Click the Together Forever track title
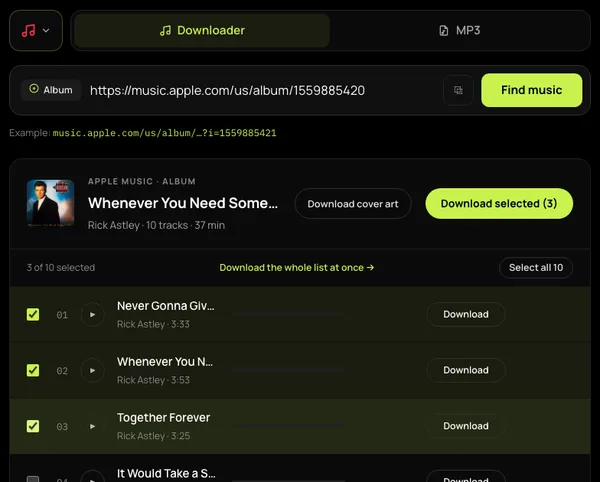The height and width of the screenshot is (482, 600). point(163,418)
